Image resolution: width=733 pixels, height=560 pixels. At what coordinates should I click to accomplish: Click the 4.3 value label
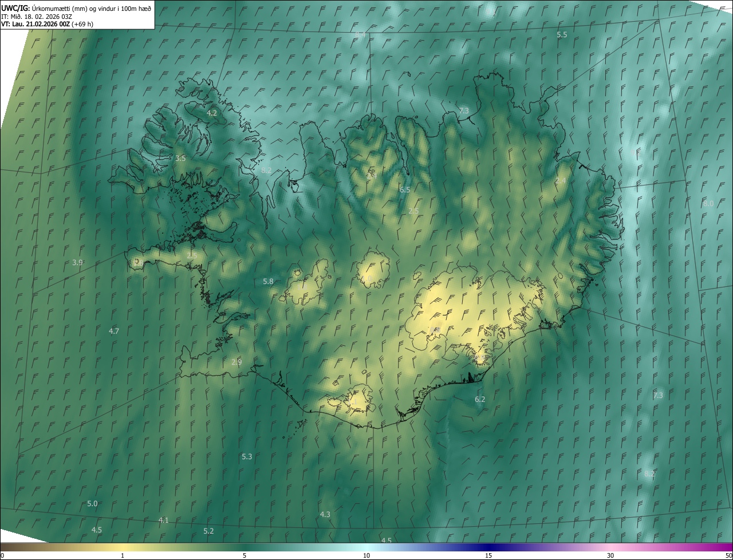pyautogui.click(x=325, y=514)
